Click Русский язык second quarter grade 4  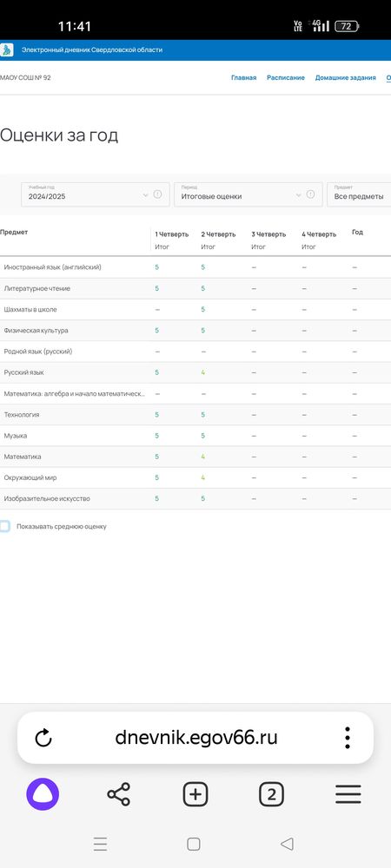203,372
